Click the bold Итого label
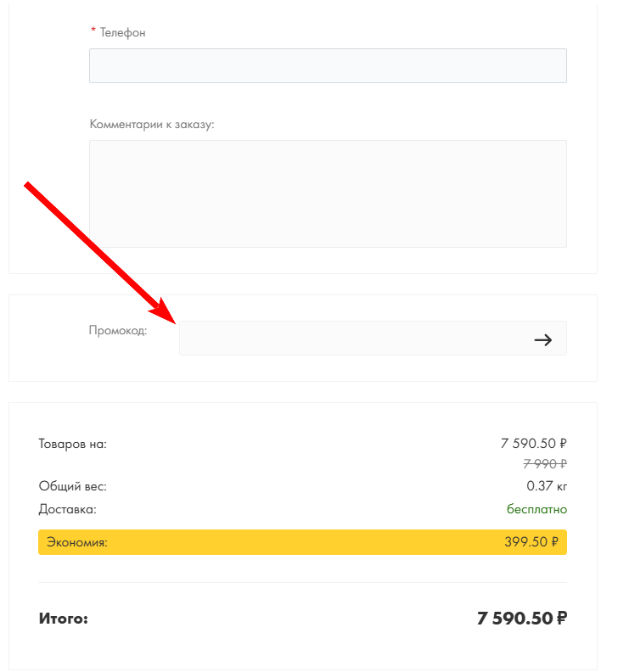 tap(64, 619)
